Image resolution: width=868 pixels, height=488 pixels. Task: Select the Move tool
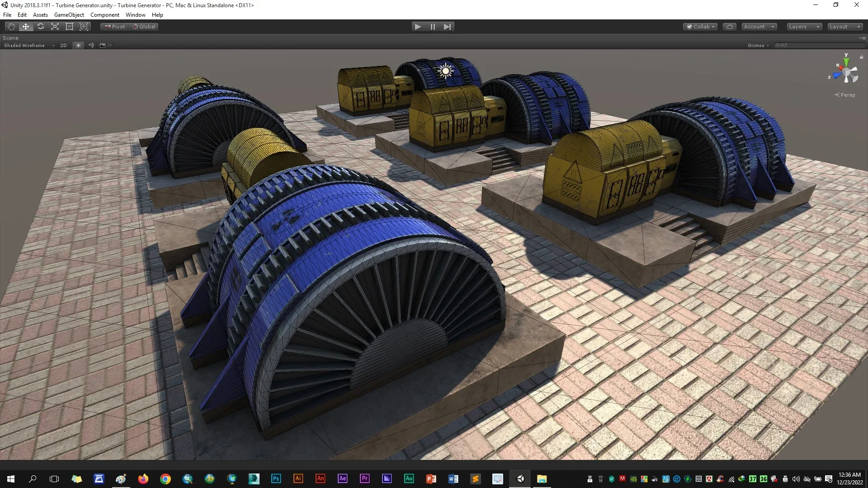click(26, 27)
